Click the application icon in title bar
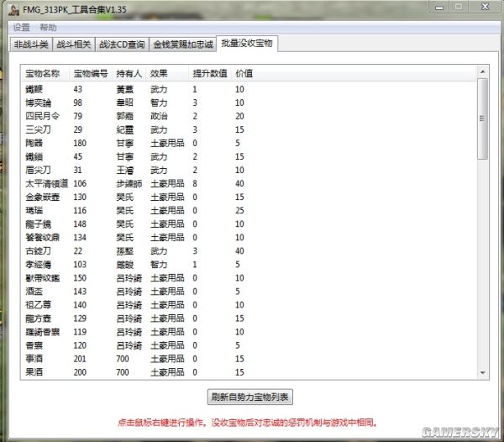504x442 pixels. [13, 9]
